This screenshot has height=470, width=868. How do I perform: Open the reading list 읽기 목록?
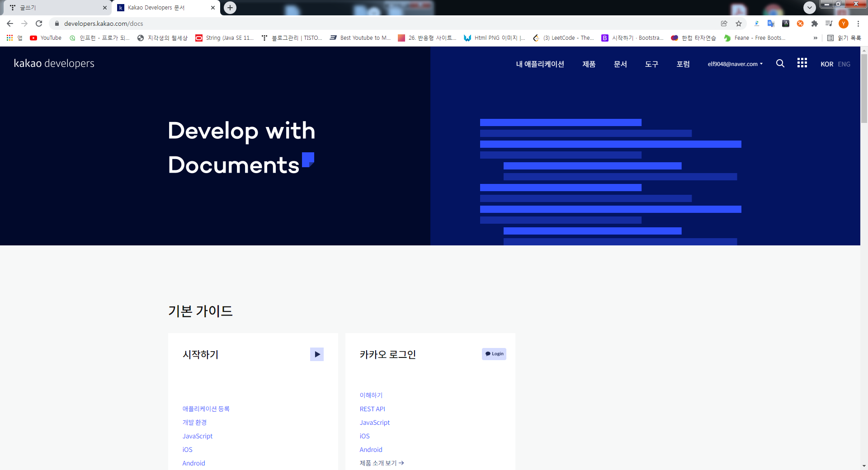click(x=844, y=38)
